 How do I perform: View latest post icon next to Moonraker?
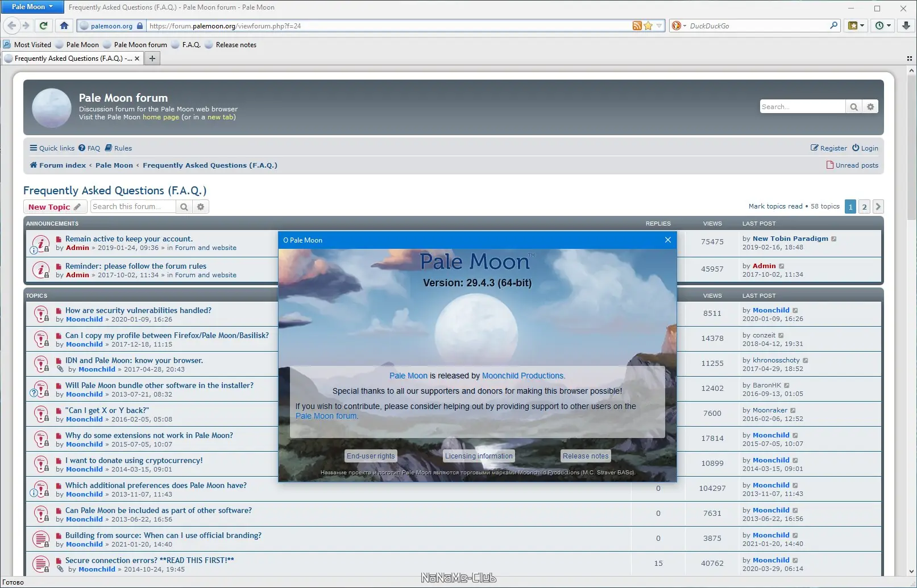coord(793,410)
